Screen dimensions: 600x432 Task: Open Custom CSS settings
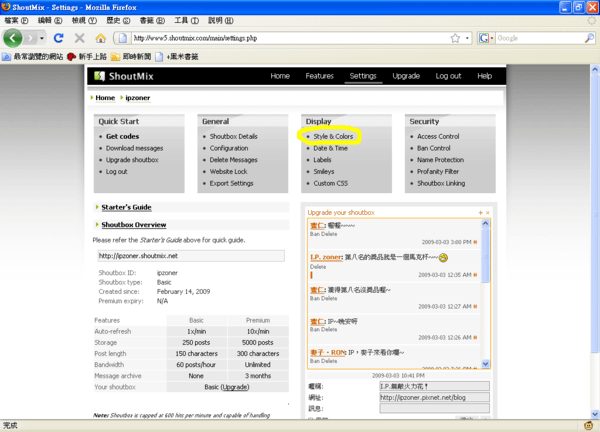331,183
